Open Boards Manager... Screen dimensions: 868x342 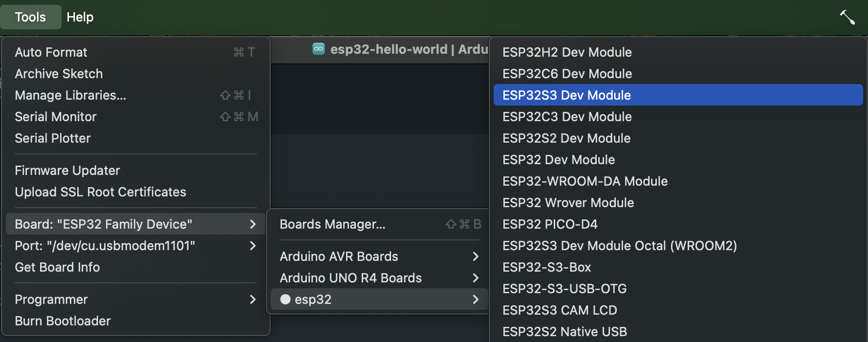(380, 224)
